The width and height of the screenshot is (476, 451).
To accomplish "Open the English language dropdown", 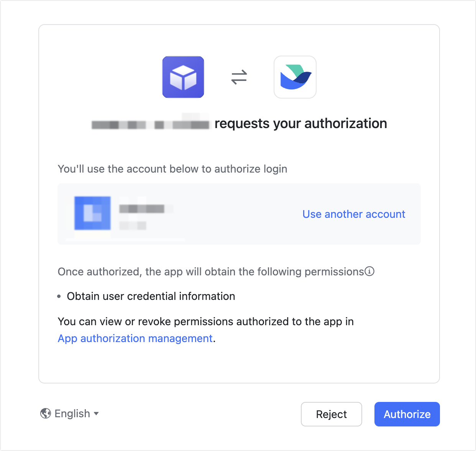I will coord(72,413).
